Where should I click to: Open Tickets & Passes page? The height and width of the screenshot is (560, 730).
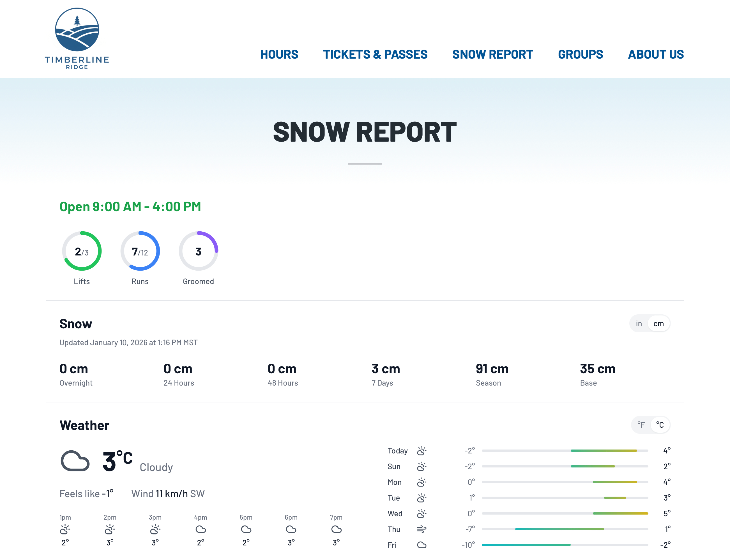click(375, 54)
